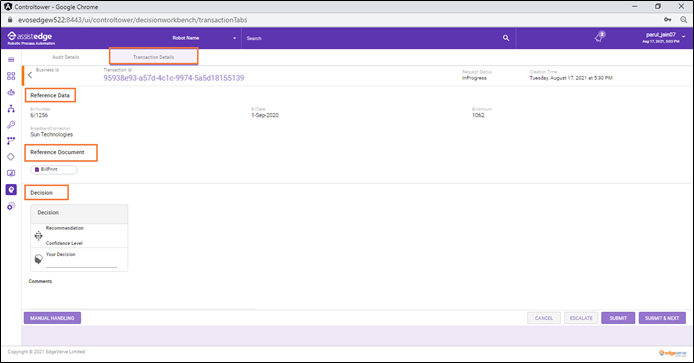Open the hamburger menu in sidebar
This screenshot has height=363, width=694.
(x=11, y=60)
